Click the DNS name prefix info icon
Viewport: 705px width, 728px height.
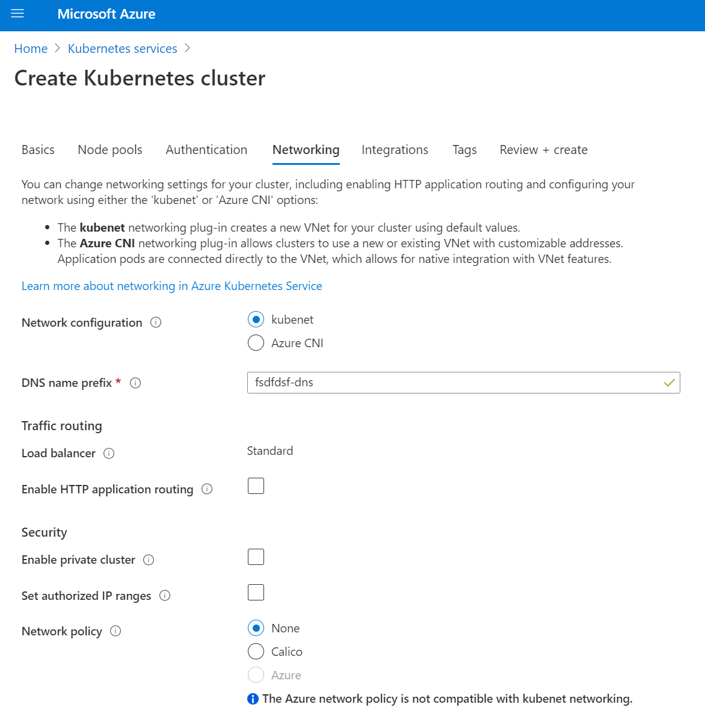coord(135,383)
